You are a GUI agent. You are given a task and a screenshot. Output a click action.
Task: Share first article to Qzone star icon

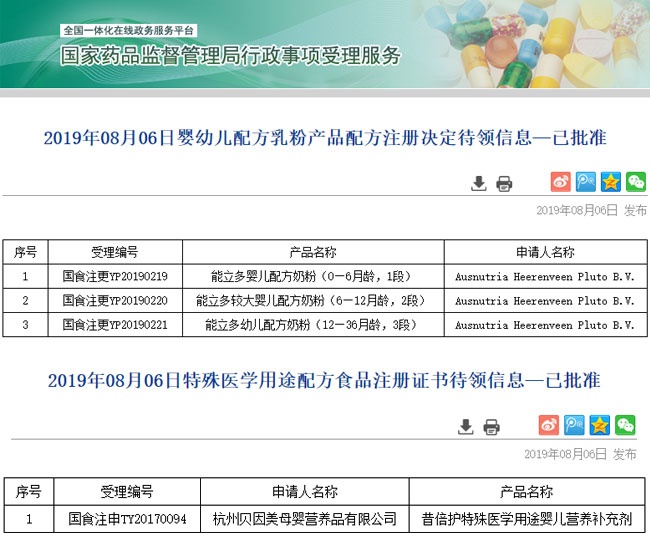point(611,182)
